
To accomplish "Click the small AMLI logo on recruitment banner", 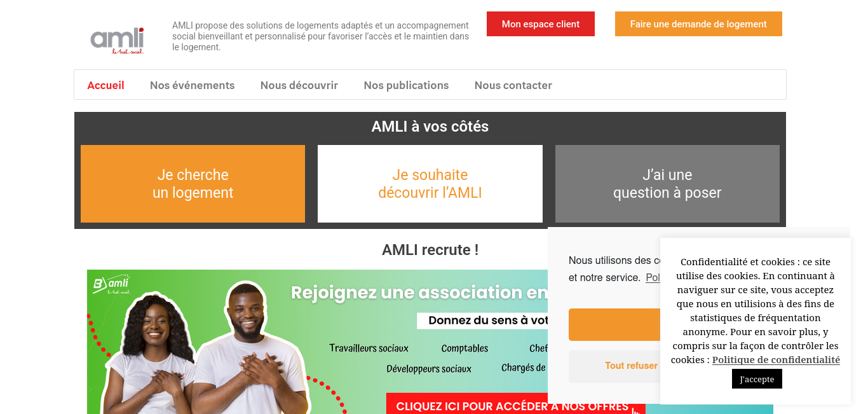I will (x=111, y=284).
